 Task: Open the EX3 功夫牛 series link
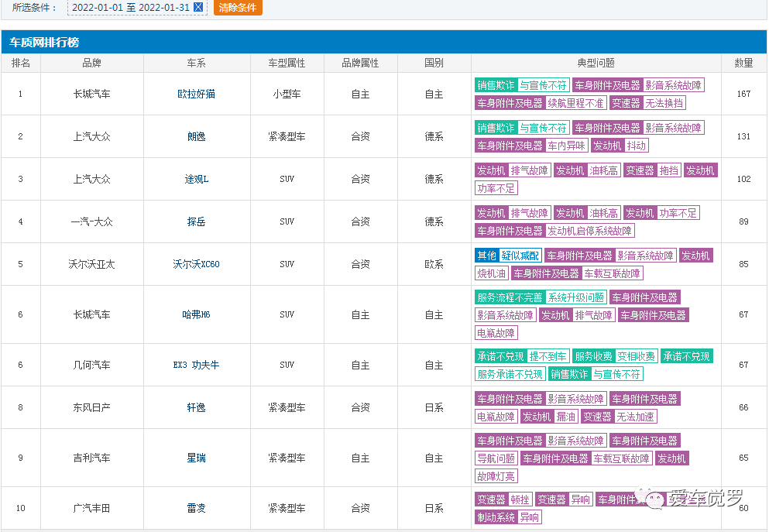197,365
